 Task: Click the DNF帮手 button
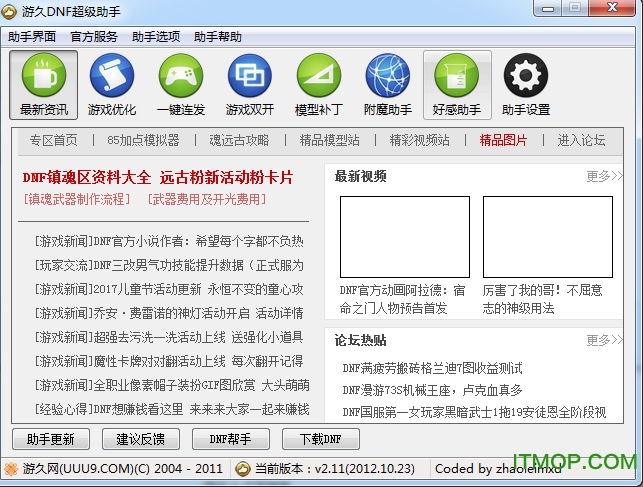[x=230, y=439]
